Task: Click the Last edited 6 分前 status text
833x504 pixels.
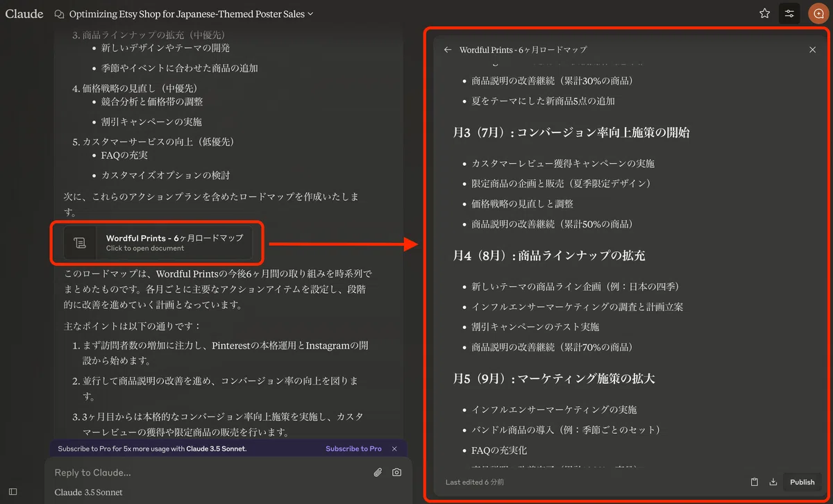Action: pyautogui.click(x=475, y=482)
